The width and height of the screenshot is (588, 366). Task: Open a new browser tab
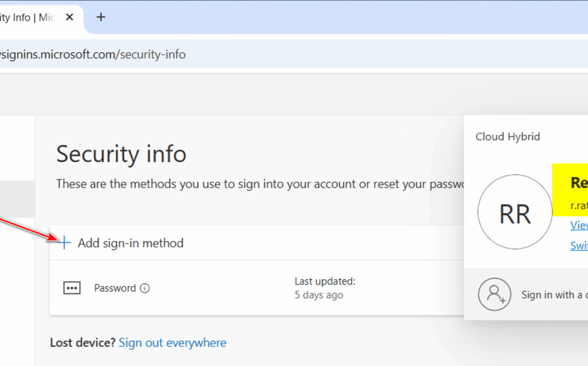point(101,18)
